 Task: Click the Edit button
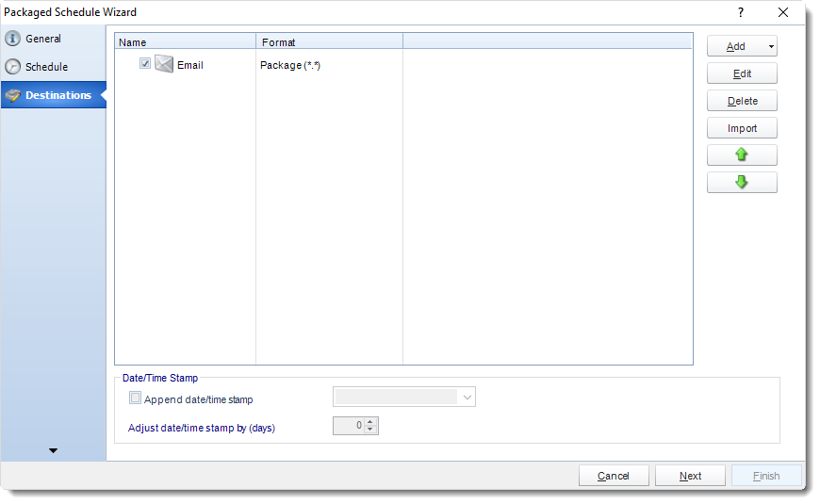(742, 73)
